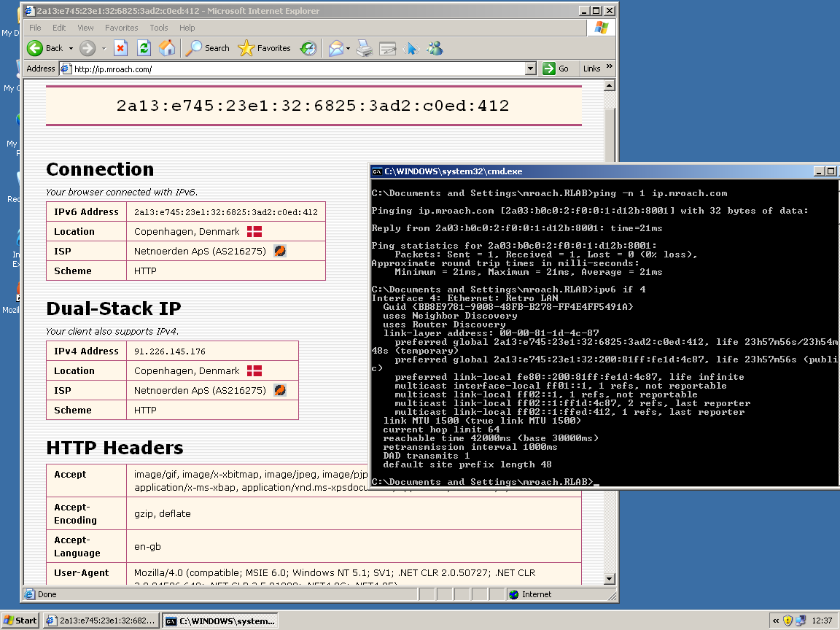Expand the Links toolbar chevron
The height and width of the screenshot is (630, 840).
coord(609,66)
